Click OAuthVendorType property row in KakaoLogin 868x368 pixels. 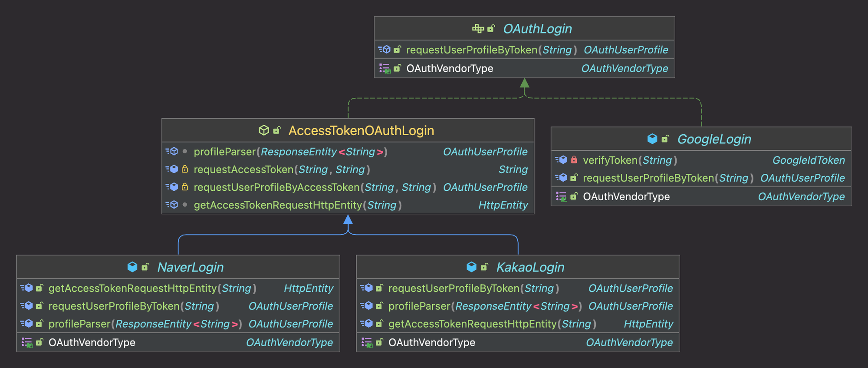[x=518, y=343]
